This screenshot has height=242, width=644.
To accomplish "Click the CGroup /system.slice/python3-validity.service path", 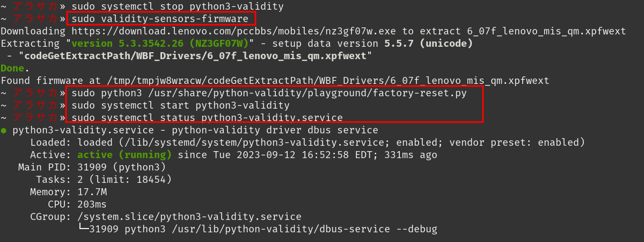I will (189, 217).
